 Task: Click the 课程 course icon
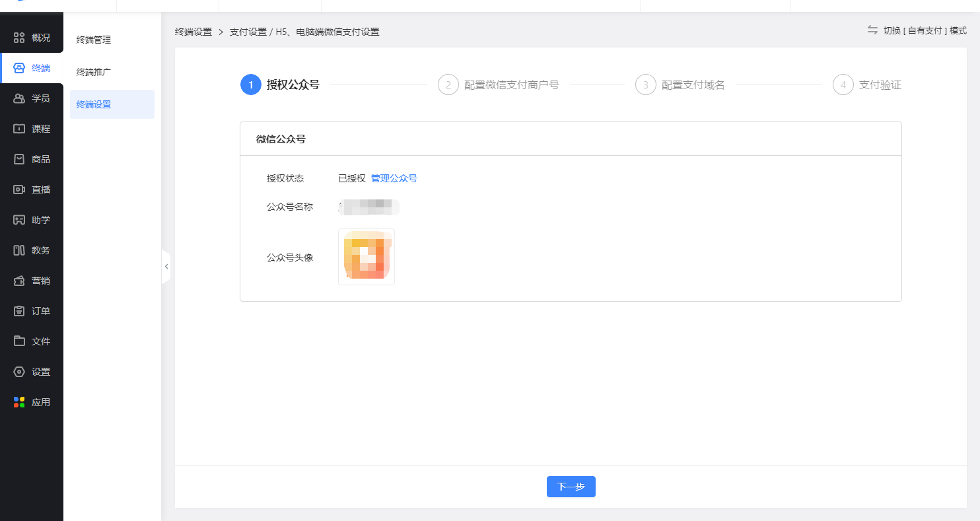click(x=19, y=129)
